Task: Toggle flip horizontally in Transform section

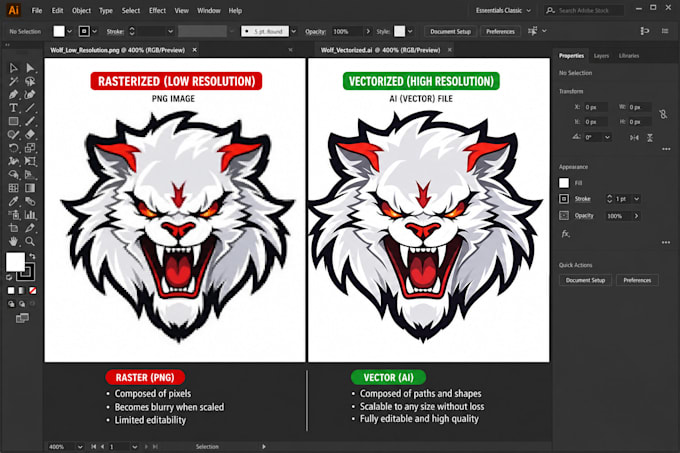Action: click(x=634, y=137)
